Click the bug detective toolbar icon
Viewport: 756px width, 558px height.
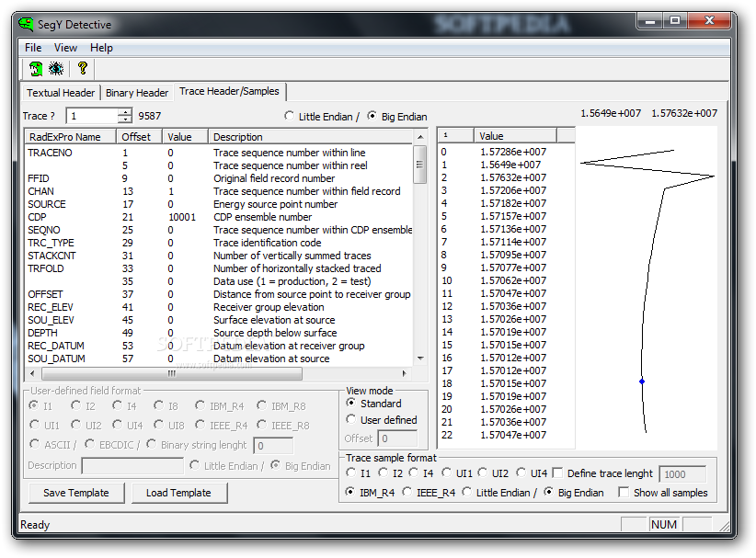(x=56, y=68)
